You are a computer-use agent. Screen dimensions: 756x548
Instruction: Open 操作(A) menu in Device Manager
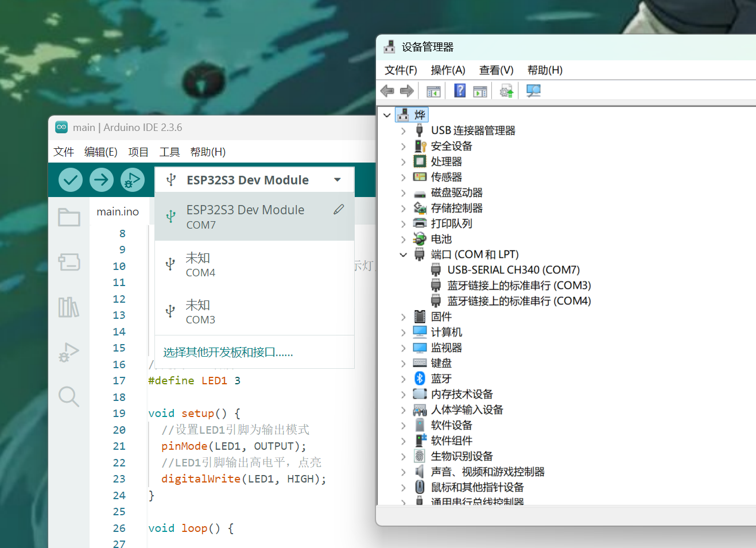(448, 70)
